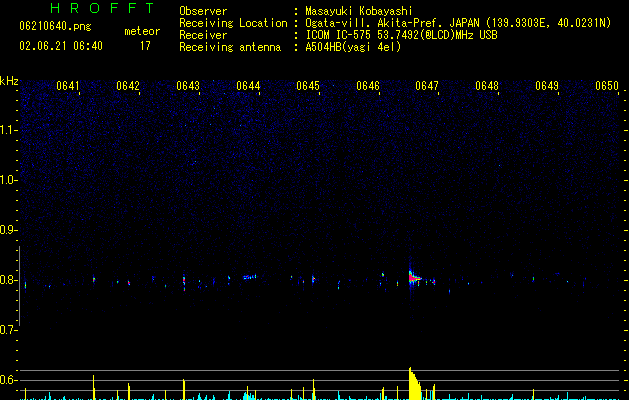Click the 0.8 kHz axis label

pyautogui.click(x=9, y=280)
